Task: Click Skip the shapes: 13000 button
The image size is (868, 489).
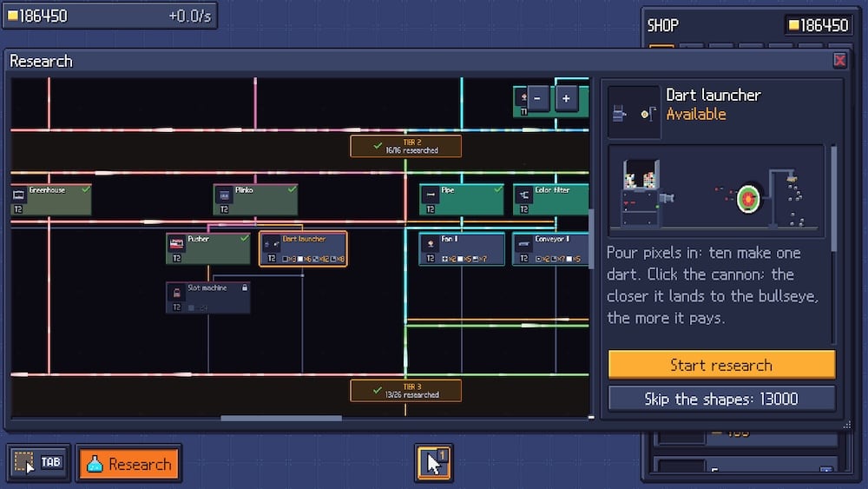Action: click(x=721, y=399)
